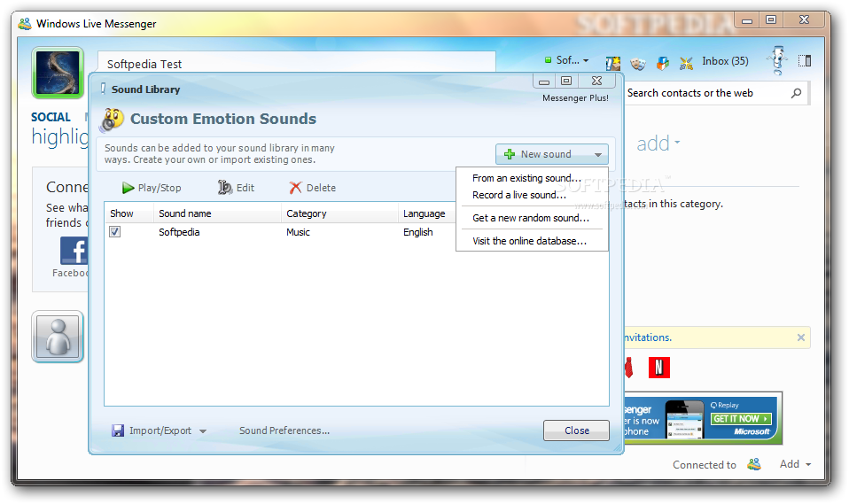Click the Search contacts or the web field
This screenshot has width=849, height=504.
pyautogui.click(x=706, y=93)
